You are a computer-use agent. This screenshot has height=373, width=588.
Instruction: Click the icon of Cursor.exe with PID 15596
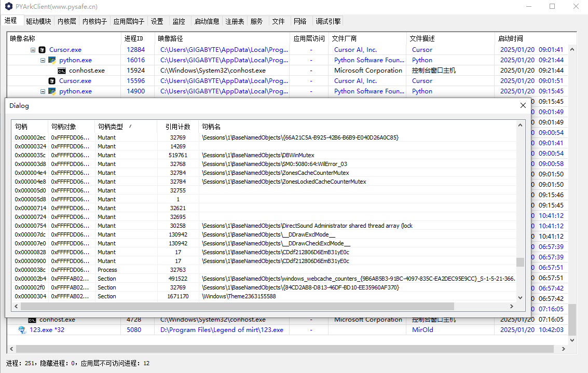pyautogui.click(x=52, y=81)
